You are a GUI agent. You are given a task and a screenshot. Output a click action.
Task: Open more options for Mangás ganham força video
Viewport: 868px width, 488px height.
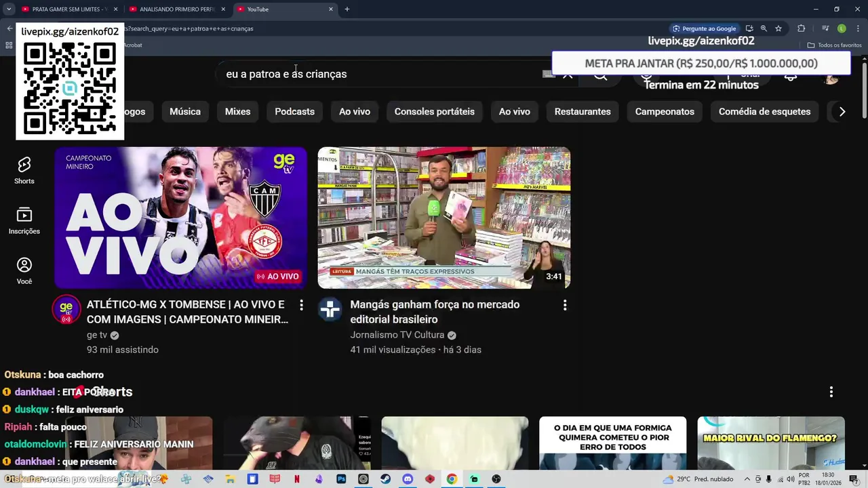point(564,305)
